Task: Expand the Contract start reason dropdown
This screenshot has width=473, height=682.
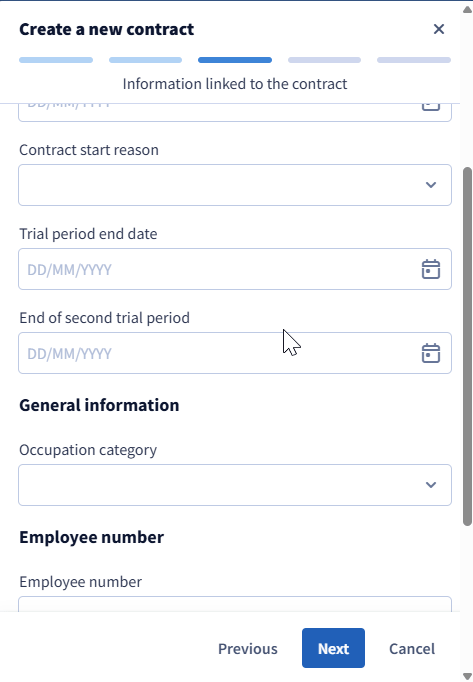Action: click(235, 185)
